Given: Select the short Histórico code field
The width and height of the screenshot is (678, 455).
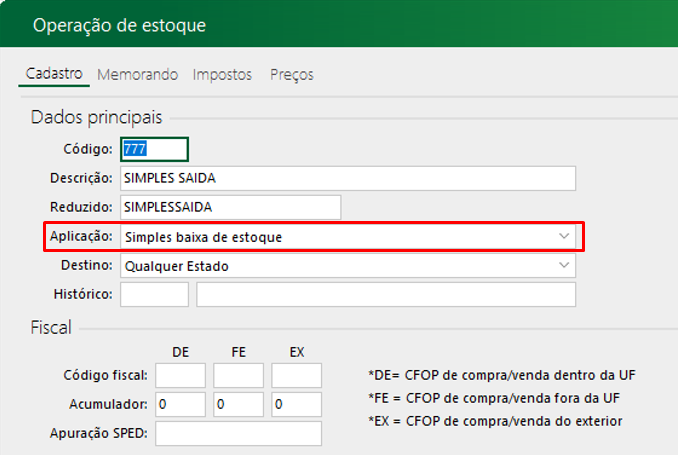Looking at the screenshot, I should click(154, 294).
